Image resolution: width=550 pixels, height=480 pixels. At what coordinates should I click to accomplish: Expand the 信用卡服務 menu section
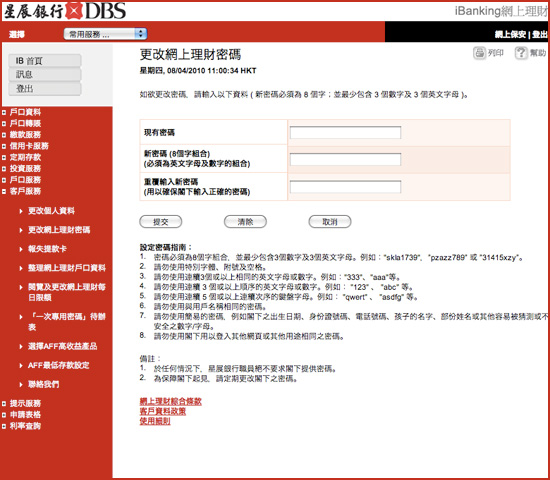(29, 146)
